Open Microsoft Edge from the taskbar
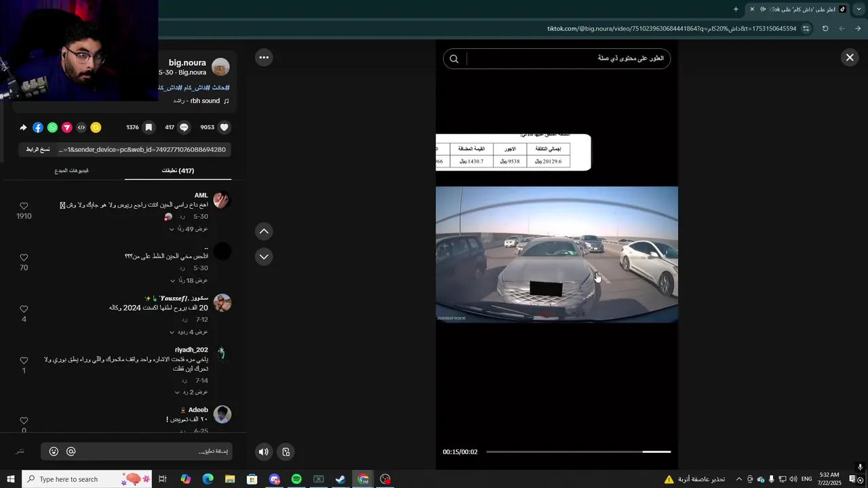Image resolution: width=868 pixels, height=488 pixels. [208, 479]
